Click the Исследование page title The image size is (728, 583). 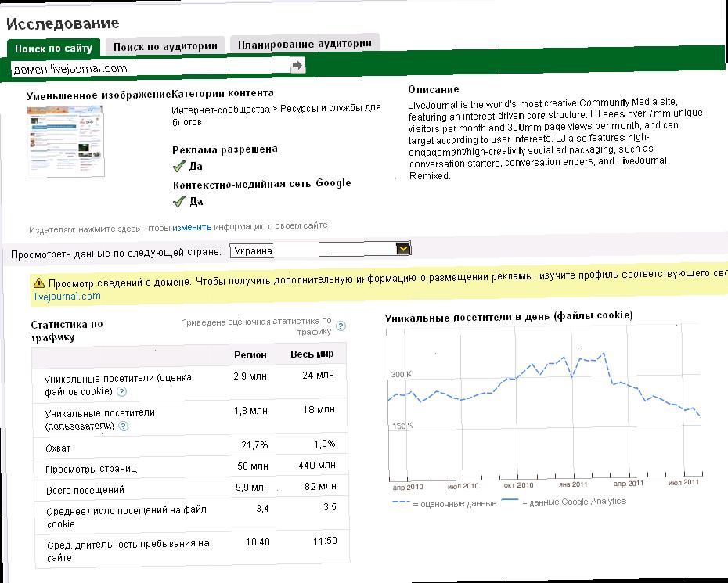point(63,23)
